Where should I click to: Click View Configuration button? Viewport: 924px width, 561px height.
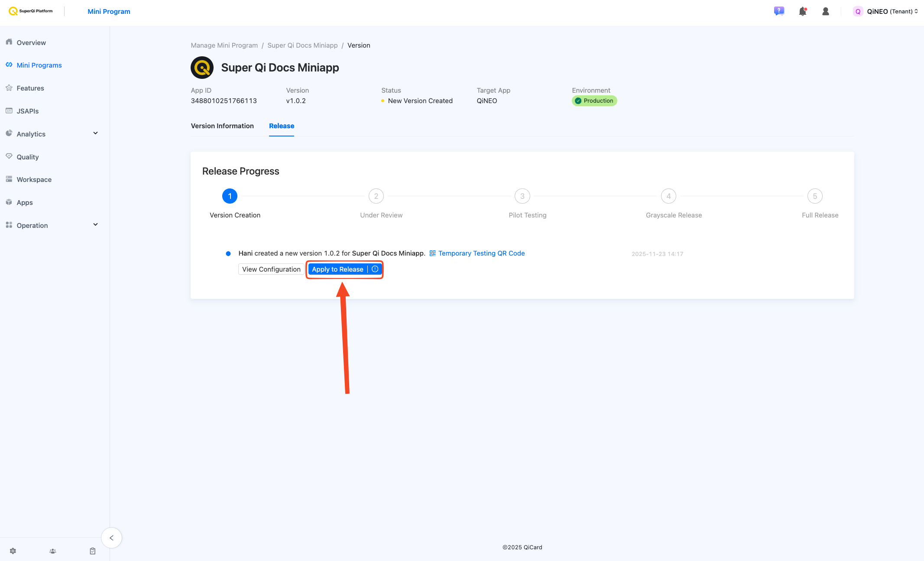[x=271, y=269]
